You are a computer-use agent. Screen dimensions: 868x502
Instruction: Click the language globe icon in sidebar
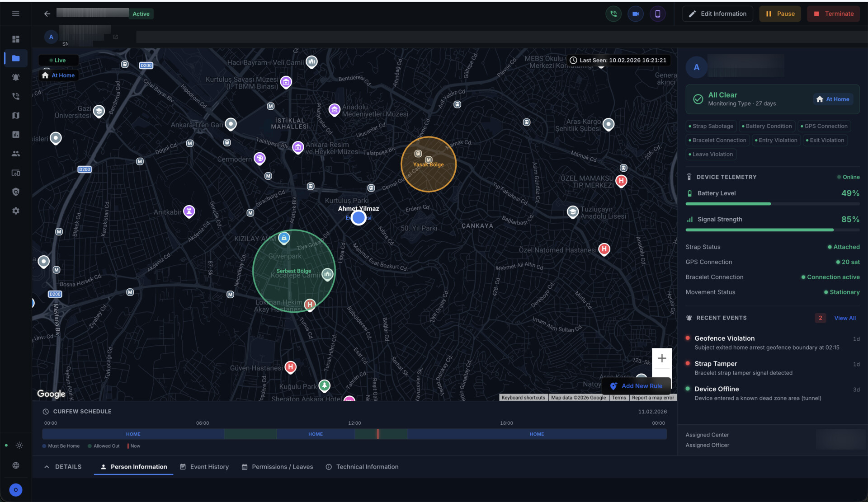(16, 465)
